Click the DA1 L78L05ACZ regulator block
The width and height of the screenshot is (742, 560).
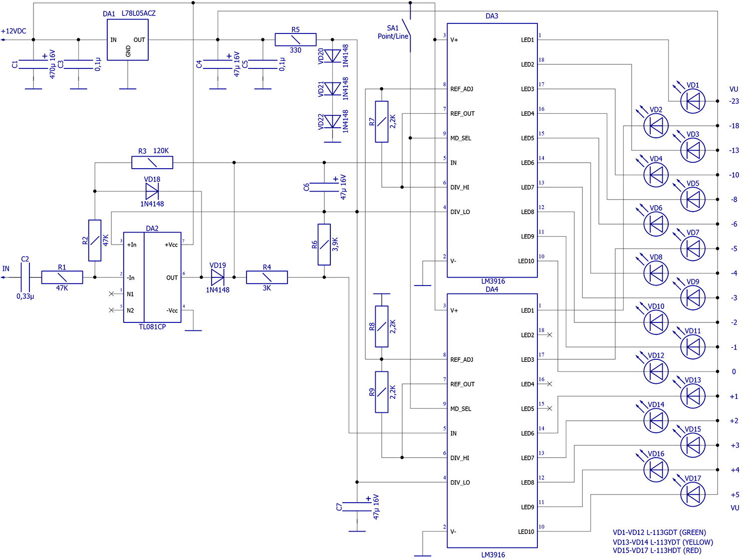128,40
